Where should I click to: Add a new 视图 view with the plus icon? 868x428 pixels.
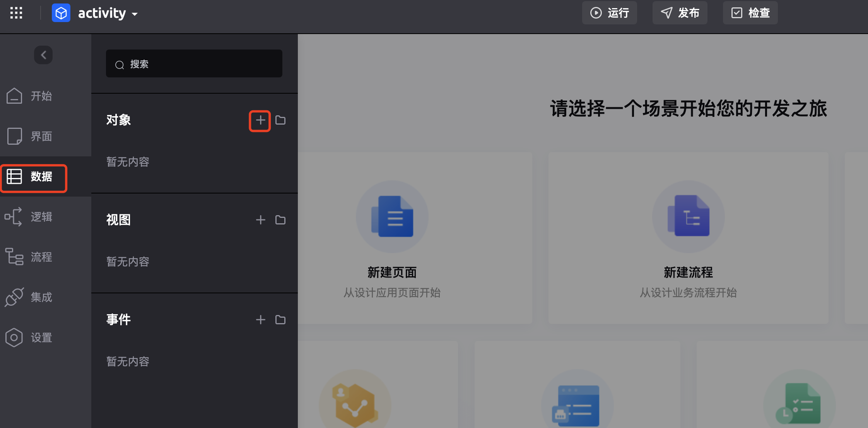point(261,220)
